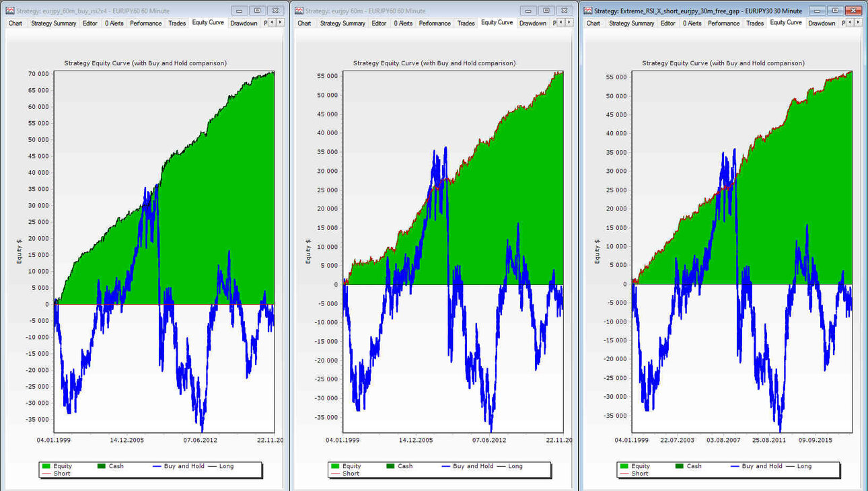Click the Cash legend swatch in the Extreme_RSI_X_short chart
The height and width of the screenshot is (491, 868).
coord(680,466)
